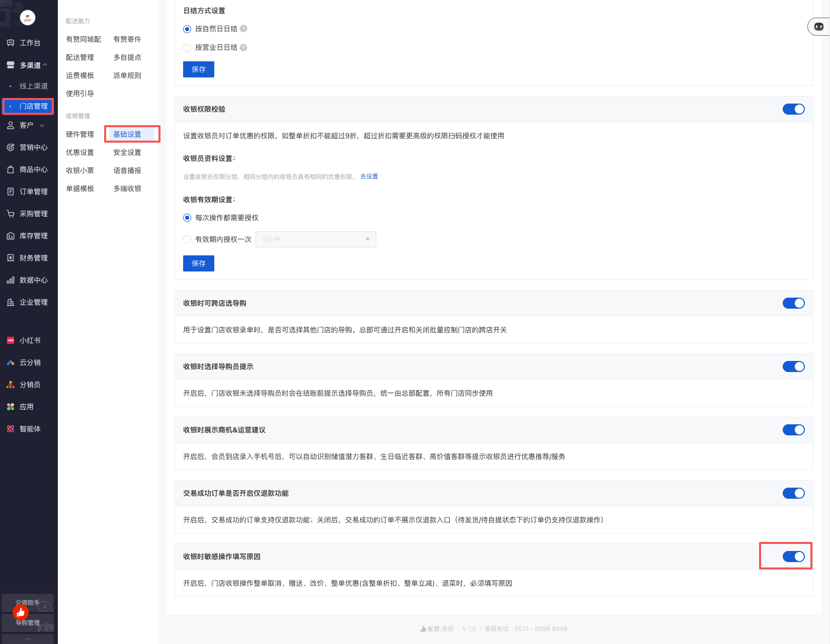Open 营销中心 marketing center icon
Image resolution: width=830 pixels, height=644 pixels.
pos(11,147)
